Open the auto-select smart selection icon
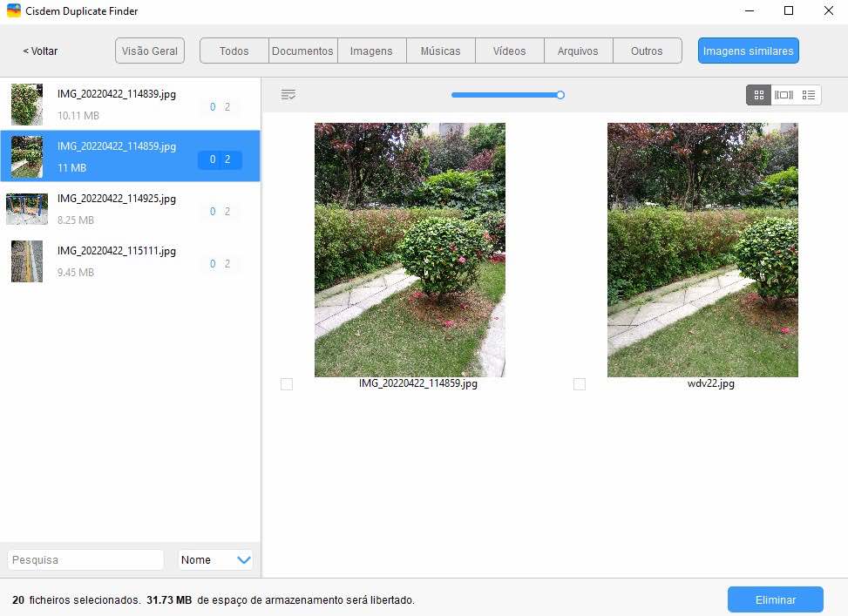The height and width of the screenshot is (616, 848). click(x=288, y=94)
